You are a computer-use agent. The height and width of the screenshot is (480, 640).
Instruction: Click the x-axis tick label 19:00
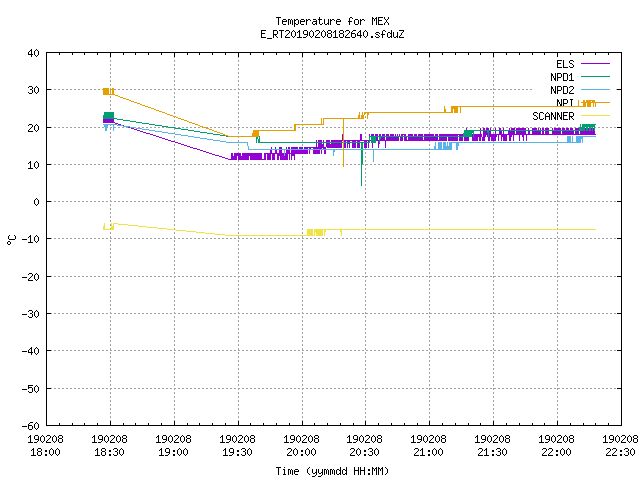[x=173, y=452]
